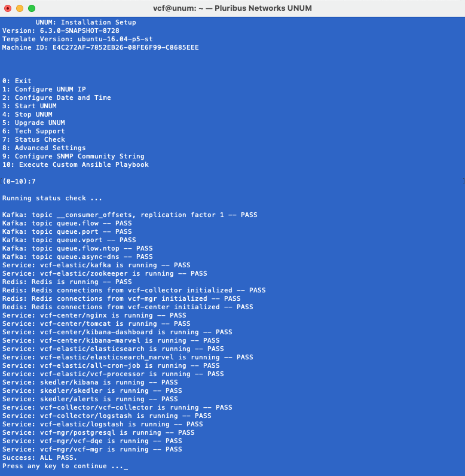Click the 'Kafka: topic queue.flow -- PASS' line
465x476 pixels.
[67, 224]
